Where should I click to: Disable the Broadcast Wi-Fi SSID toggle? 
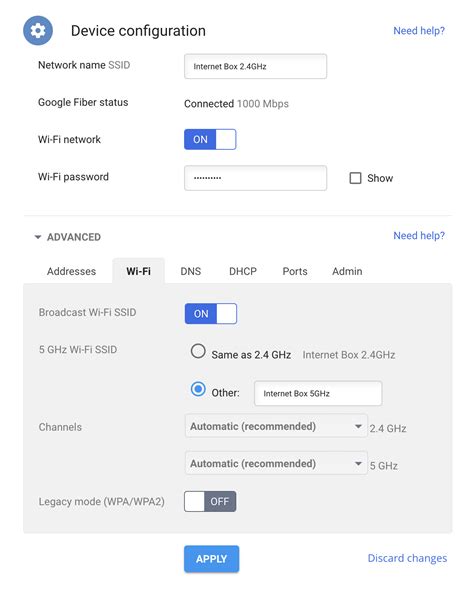211,314
